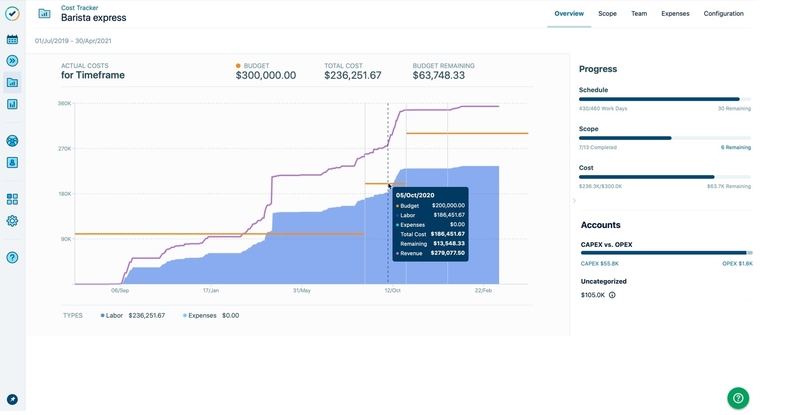Screen dimensions: 800x415
Task: Click the info icon next to Uncategorized amount
Action: click(x=612, y=295)
